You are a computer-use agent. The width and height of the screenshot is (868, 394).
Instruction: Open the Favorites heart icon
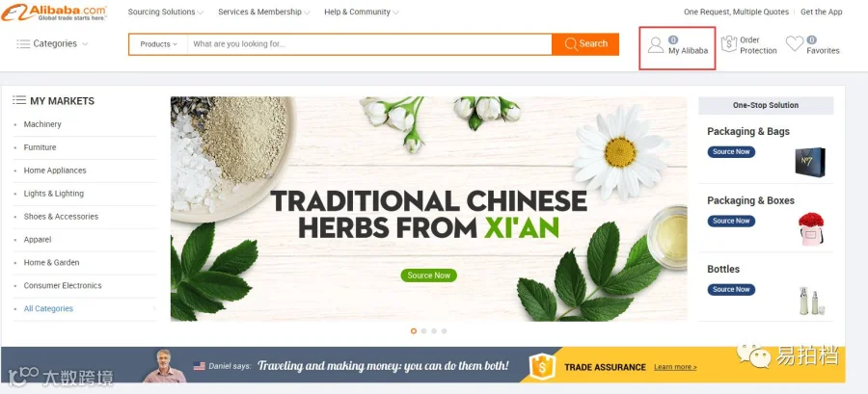coord(795,43)
